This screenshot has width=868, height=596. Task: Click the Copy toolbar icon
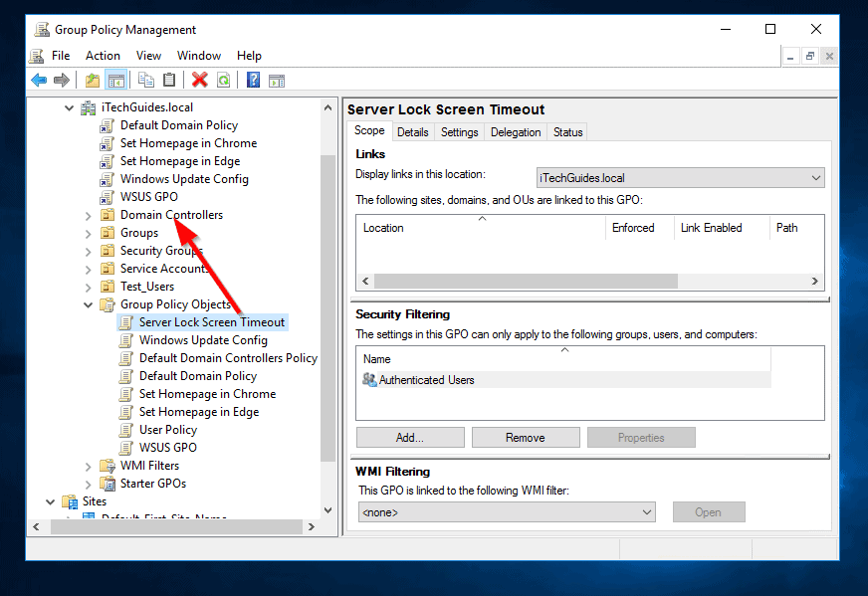coord(146,81)
